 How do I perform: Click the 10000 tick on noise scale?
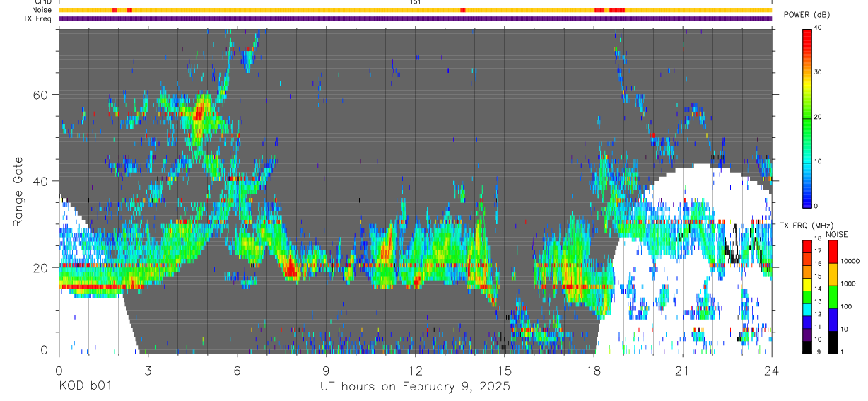(x=849, y=261)
